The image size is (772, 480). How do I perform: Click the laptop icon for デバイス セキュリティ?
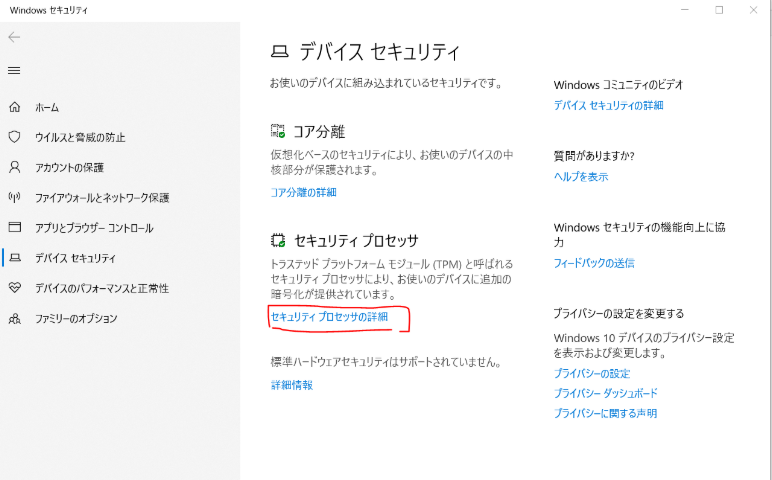pyautogui.click(x=15, y=257)
